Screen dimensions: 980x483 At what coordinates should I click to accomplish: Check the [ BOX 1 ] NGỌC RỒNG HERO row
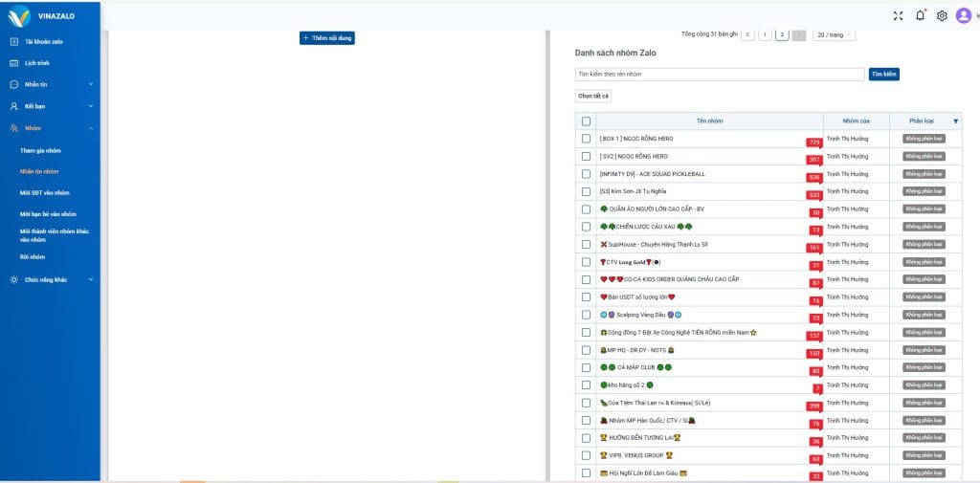pyautogui.click(x=586, y=139)
